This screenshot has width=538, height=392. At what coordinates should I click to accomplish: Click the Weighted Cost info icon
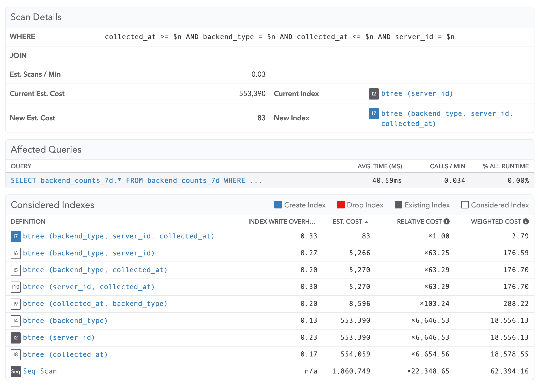point(526,221)
